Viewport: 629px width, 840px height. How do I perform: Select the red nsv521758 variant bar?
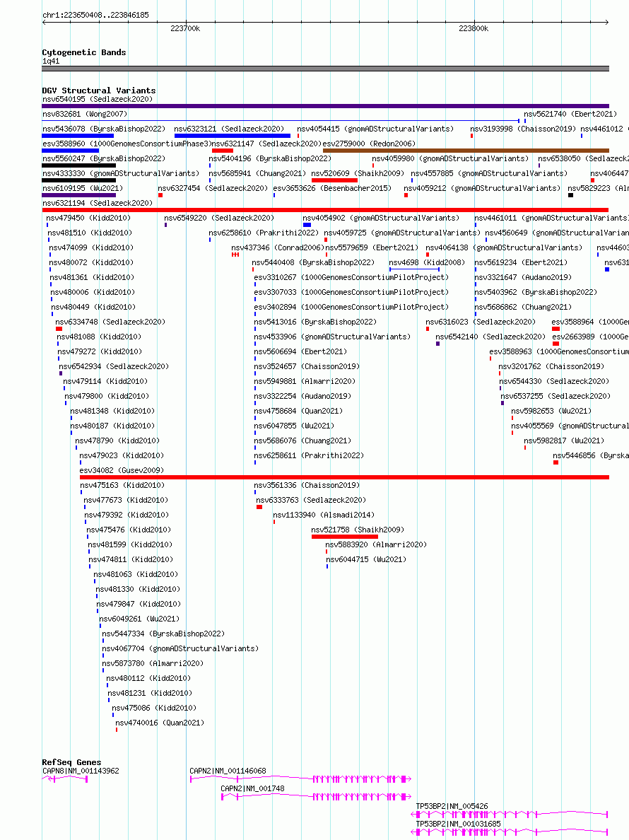345,537
